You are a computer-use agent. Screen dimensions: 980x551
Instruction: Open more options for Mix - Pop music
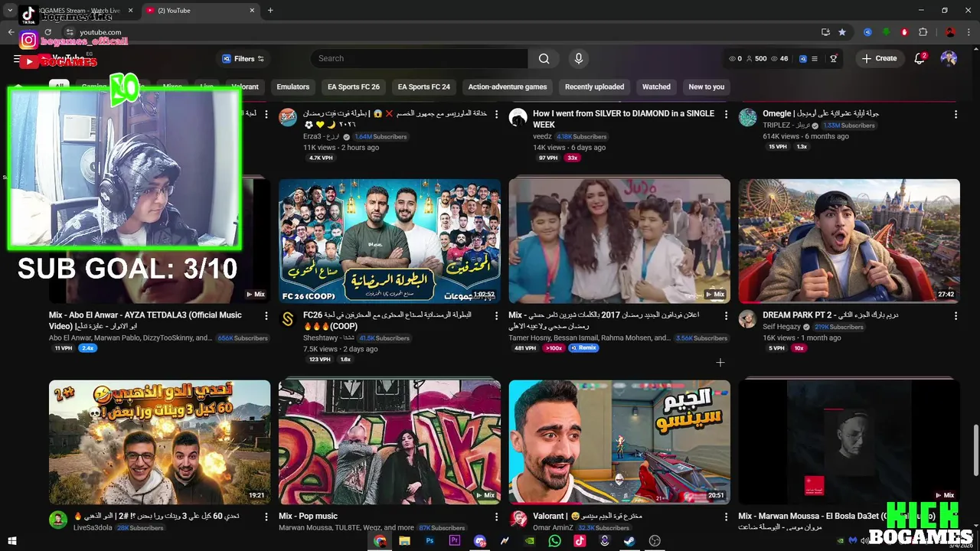[x=496, y=517]
